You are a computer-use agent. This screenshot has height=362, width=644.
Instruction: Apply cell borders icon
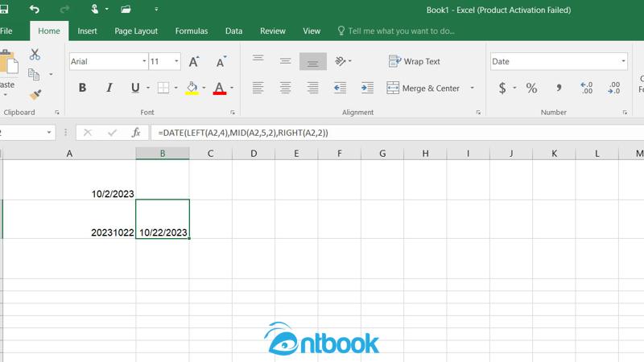click(x=163, y=88)
